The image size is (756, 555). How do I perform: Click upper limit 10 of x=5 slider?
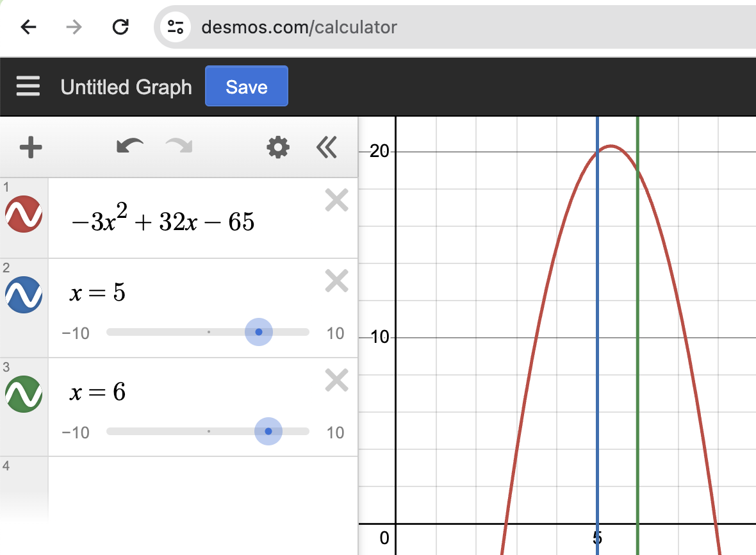point(335,333)
